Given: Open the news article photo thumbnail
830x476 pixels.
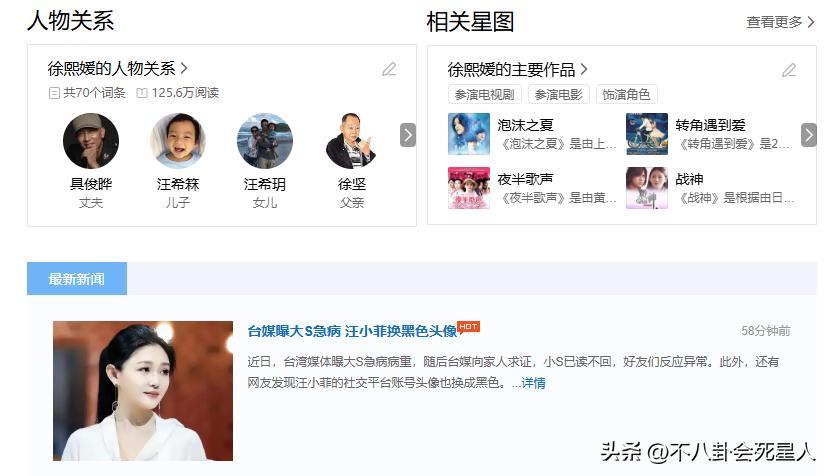Looking at the screenshot, I should tap(143, 391).
